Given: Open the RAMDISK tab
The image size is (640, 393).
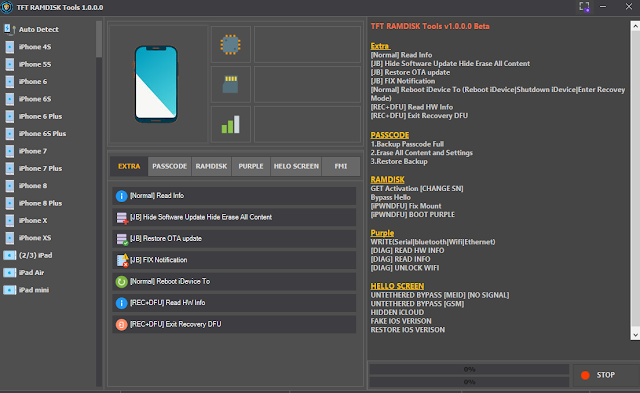Looking at the screenshot, I should click(211, 167).
